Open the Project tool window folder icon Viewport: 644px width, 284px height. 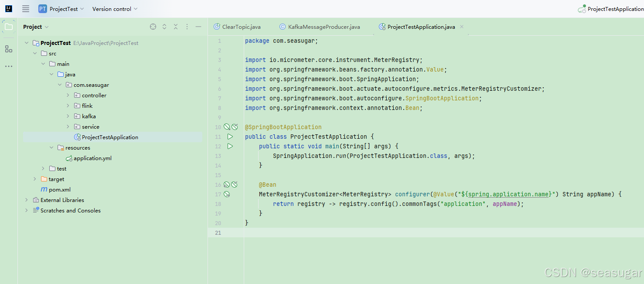[9, 27]
